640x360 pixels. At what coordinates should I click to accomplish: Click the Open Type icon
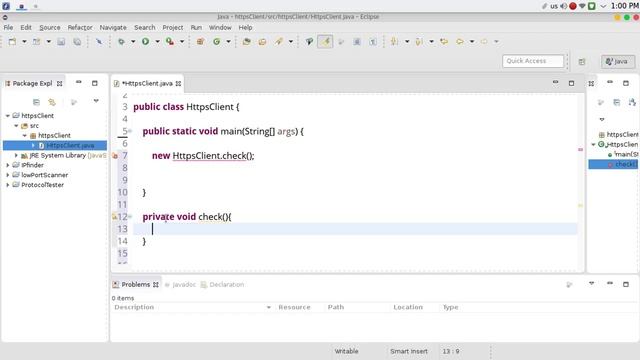(247, 42)
